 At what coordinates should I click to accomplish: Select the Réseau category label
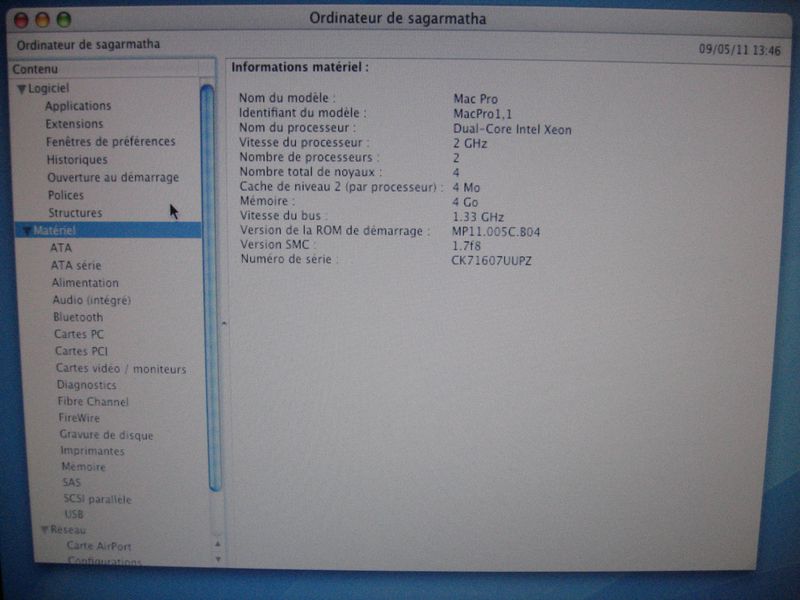tap(68, 530)
